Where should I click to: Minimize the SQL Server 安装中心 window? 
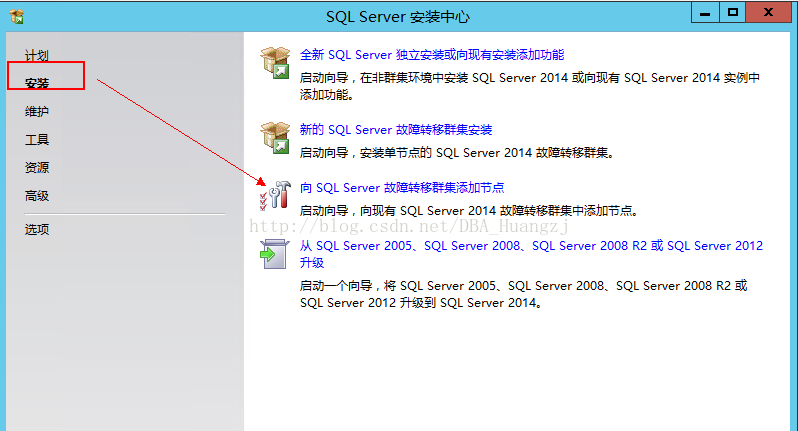(705, 13)
